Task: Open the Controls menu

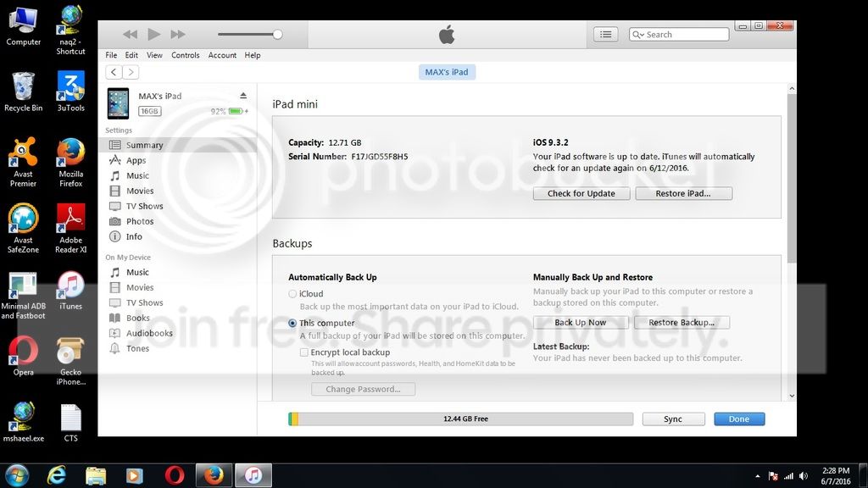Action: [x=185, y=55]
